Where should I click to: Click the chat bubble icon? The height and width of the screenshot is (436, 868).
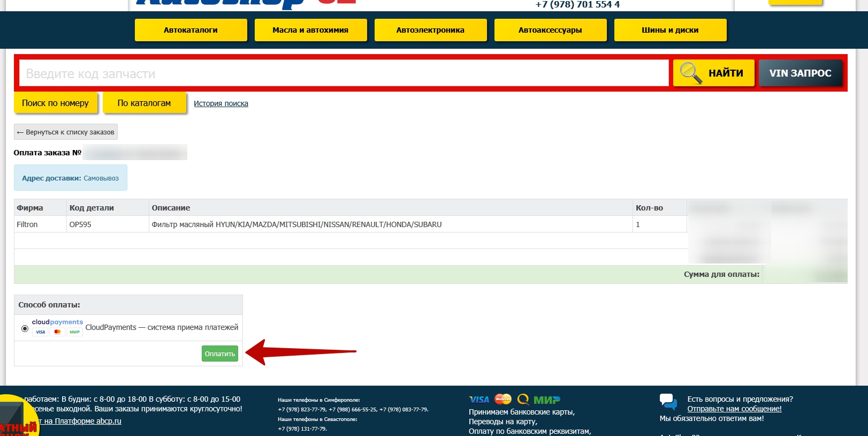(x=668, y=401)
